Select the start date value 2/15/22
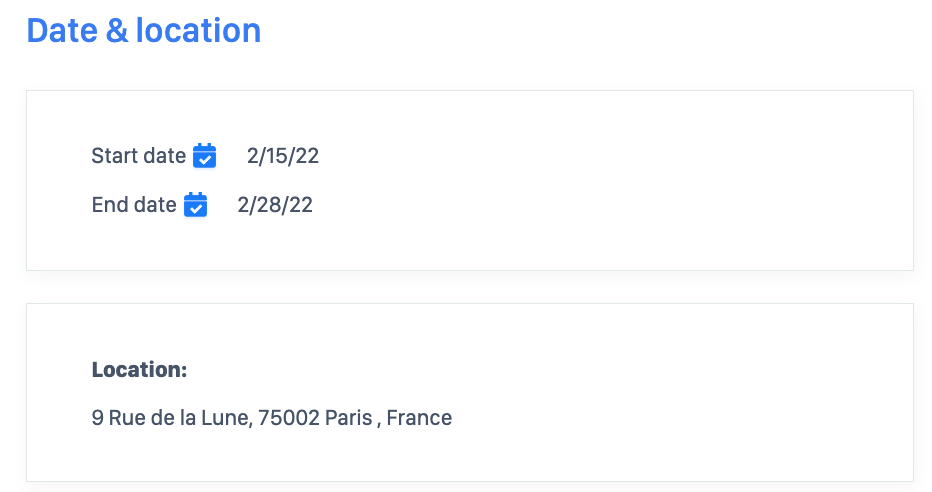Screen dimensions: 932x492 point(283,156)
